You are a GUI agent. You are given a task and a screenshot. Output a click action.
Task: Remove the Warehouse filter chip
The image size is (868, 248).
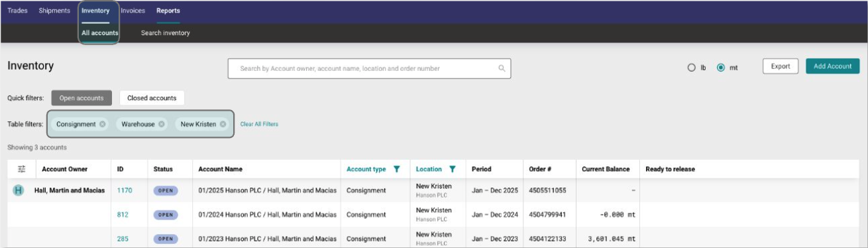click(x=162, y=124)
